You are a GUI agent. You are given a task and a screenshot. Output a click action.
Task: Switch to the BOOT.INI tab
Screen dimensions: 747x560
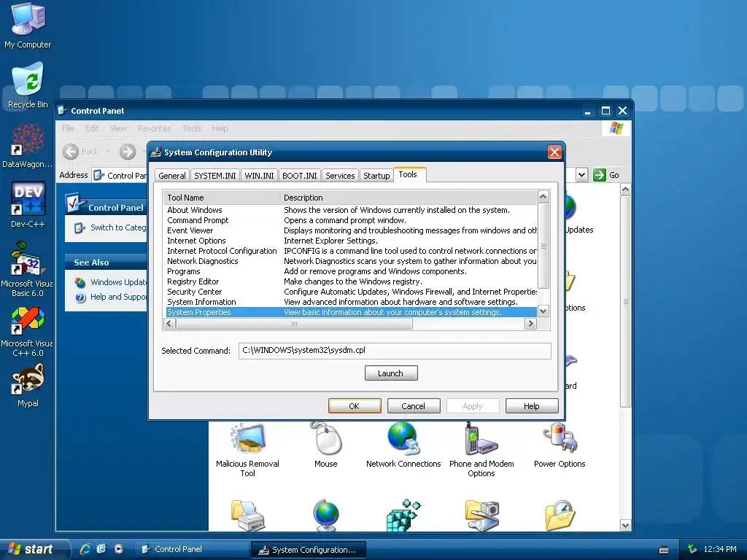[x=300, y=176]
